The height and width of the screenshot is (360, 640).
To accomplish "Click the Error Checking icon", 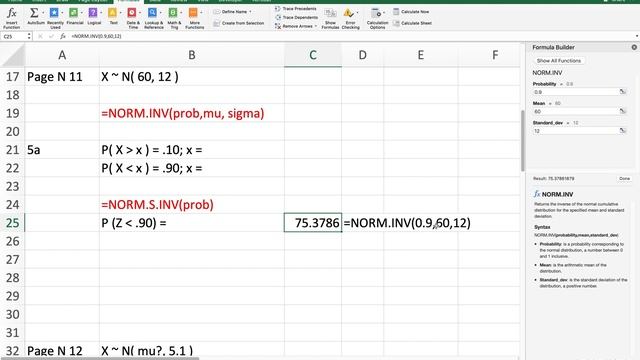I will point(349,13).
